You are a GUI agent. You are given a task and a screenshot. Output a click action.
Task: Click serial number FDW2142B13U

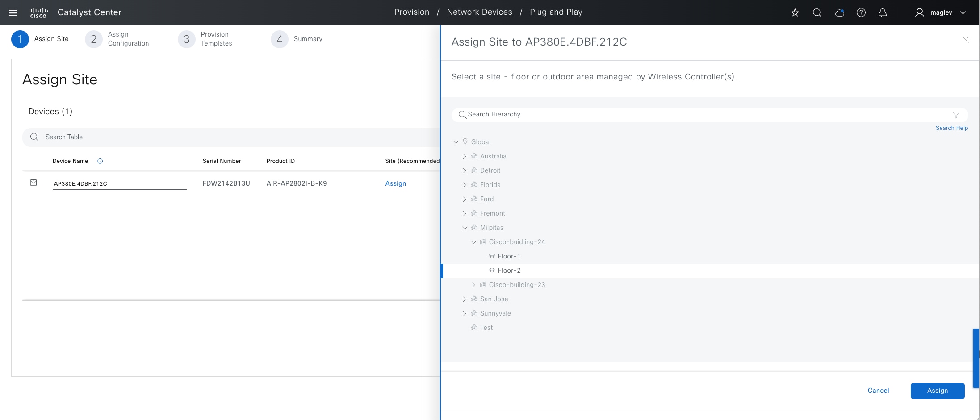pyautogui.click(x=226, y=183)
